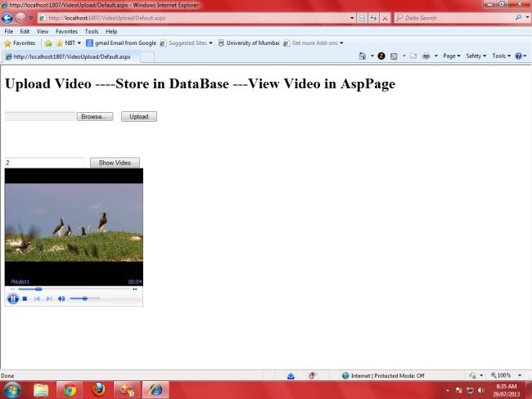Click the next track button
532x399 pixels.
pos(49,298)
